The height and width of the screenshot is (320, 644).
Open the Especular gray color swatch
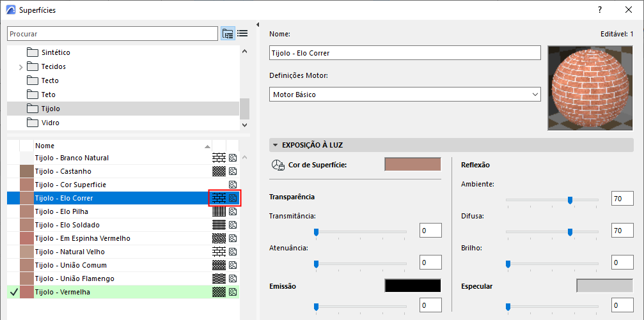pos(605,286)
